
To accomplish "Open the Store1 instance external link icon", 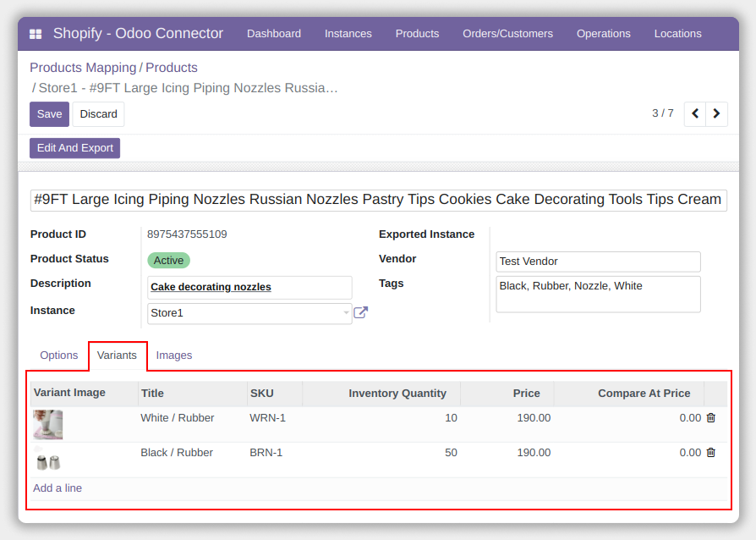I will (x=360, y=312).
